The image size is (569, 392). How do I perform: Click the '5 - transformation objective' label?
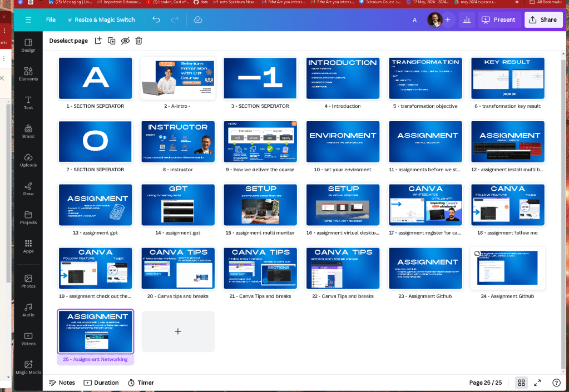(x=425, y=106)
